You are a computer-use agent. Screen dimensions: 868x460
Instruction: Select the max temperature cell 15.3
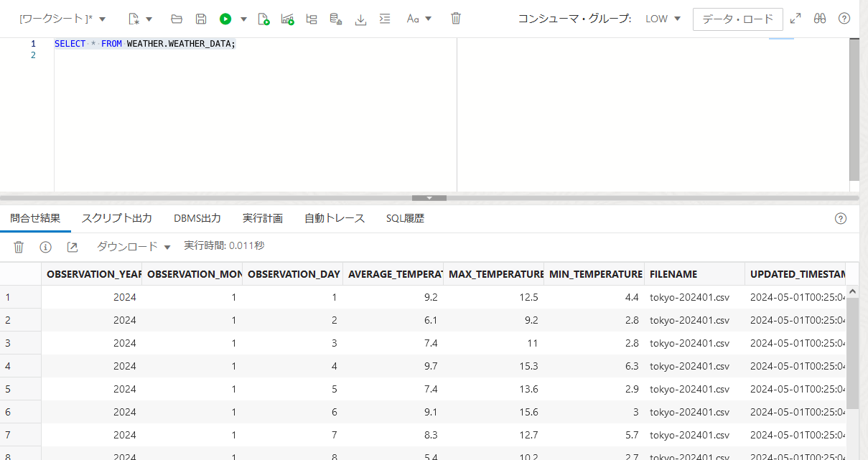493,366
